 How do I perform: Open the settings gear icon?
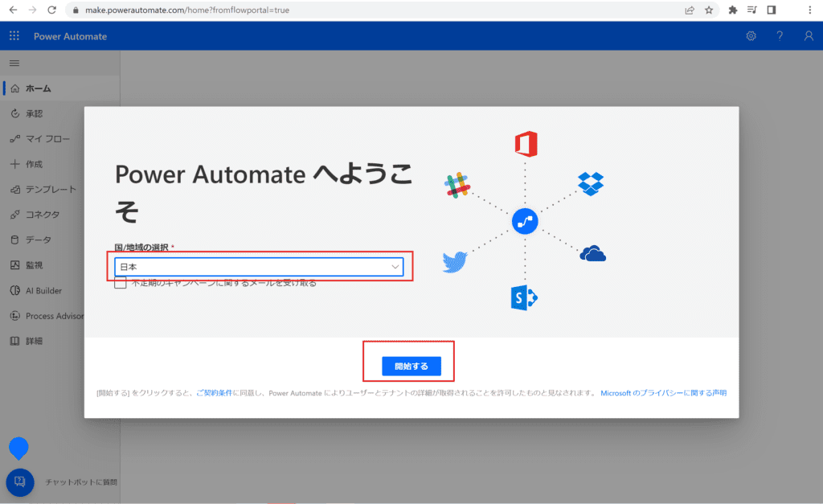tap(751, 36)
